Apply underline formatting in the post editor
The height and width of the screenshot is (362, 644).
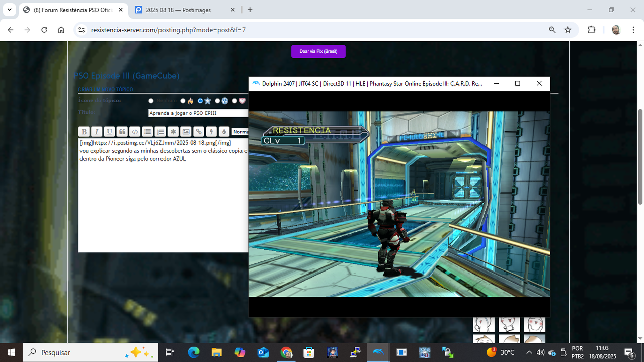coord(109,132)
